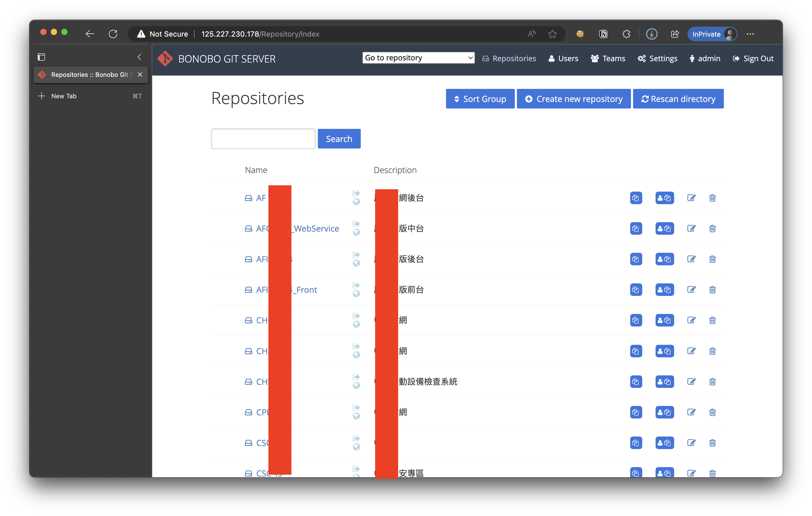Open the Notion extension in the toolbar
This screenshot has width=812, height=516.
(603, 34)
